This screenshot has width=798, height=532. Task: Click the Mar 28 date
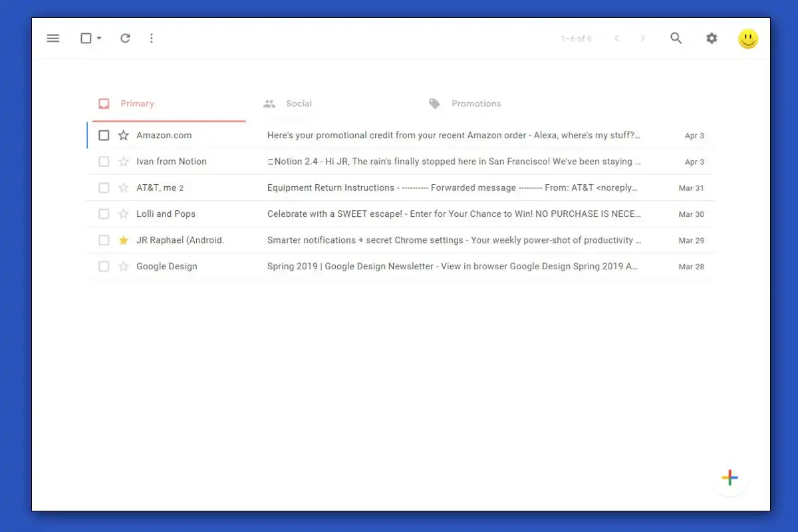click(691, 267)
